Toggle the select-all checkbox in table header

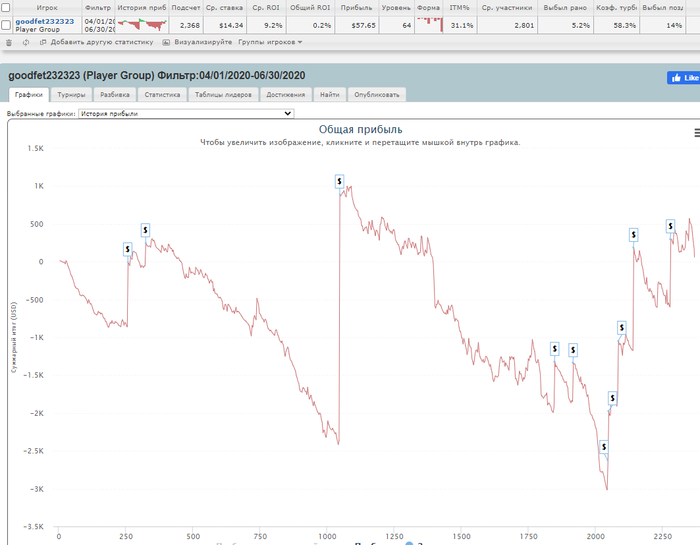(x=6, y=7)
